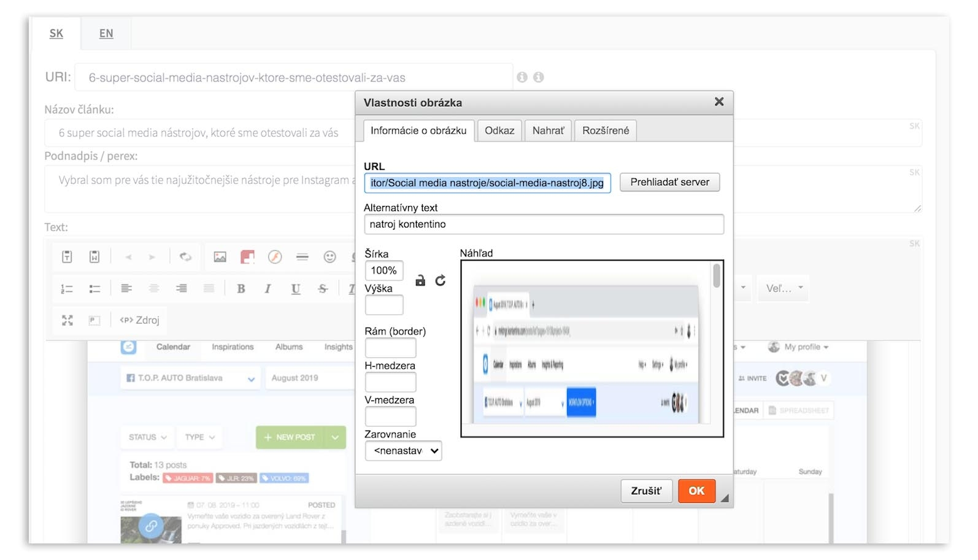Toggle bold formatting
The height and width of the screenshot is (560, 978).
point(241,289)
